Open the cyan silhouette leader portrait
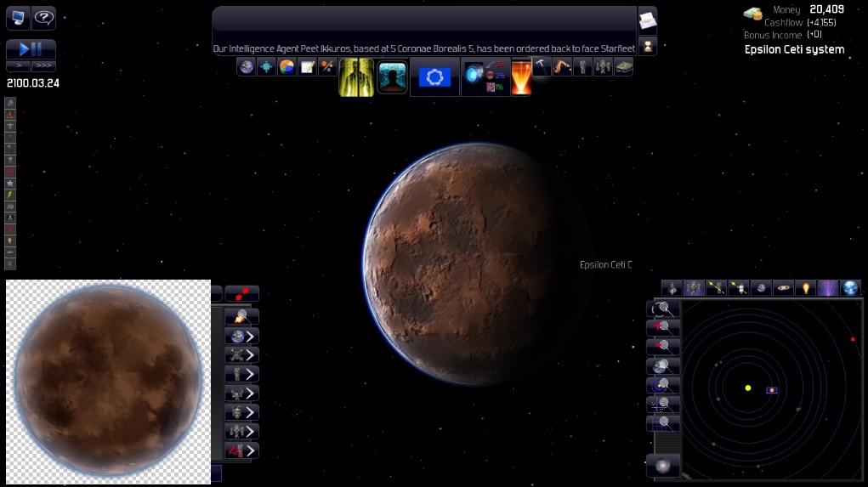Image resolution: width=868 pixels, height=487 pixels. click(392, 77)
